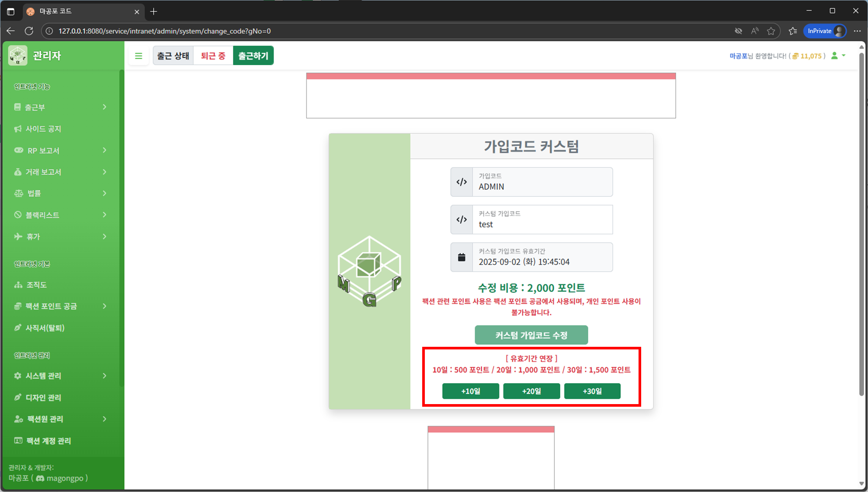Click the browser refresh icon

[29, 31]
